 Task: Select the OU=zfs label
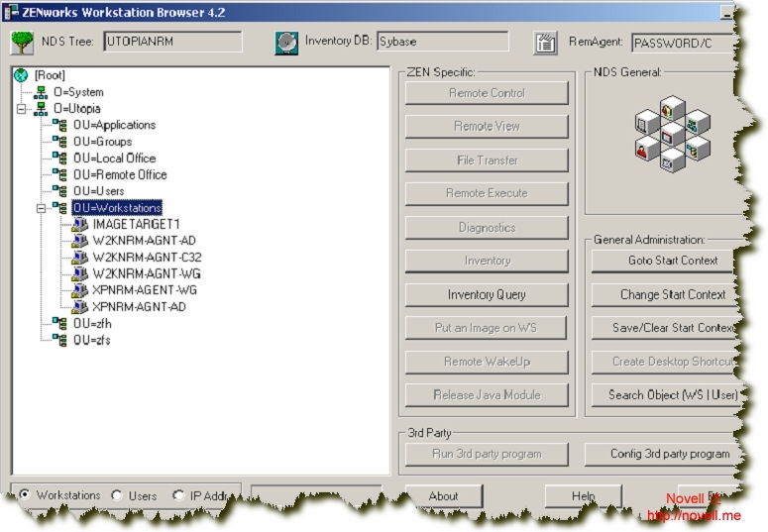click(x=91, y=340)
